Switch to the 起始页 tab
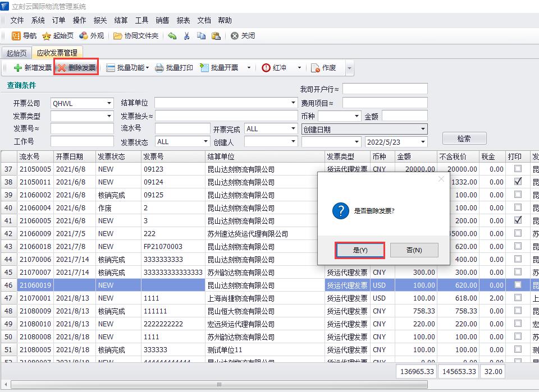This screenshot has width=539, height=392. pyautogui.click(x=16, y=53)
